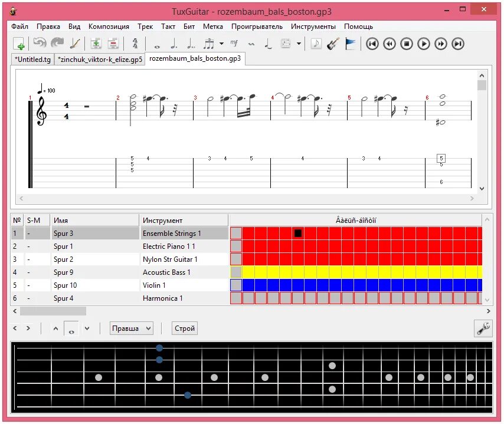Remove the current track
The image size is (504, 424).
tap(113, 44)
